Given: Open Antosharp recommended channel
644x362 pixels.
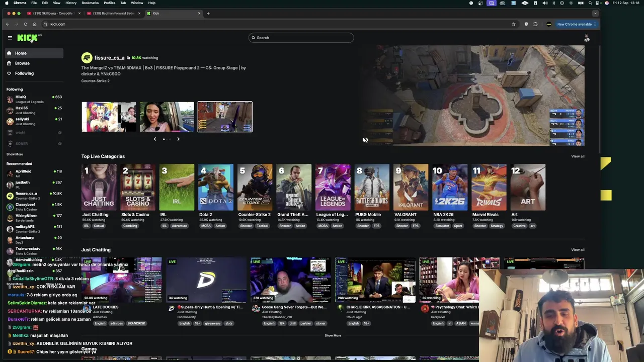Looking at the screenshot, I should tap(34, 240).
